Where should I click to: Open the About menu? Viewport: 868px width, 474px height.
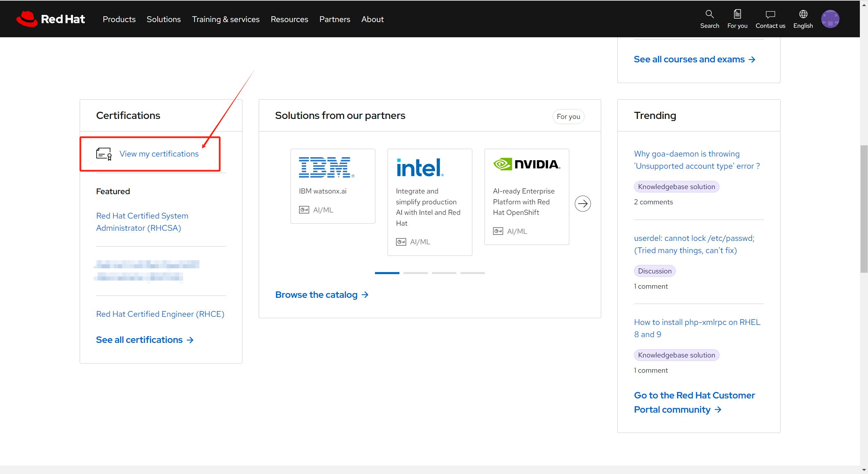(x=372, y=19)
